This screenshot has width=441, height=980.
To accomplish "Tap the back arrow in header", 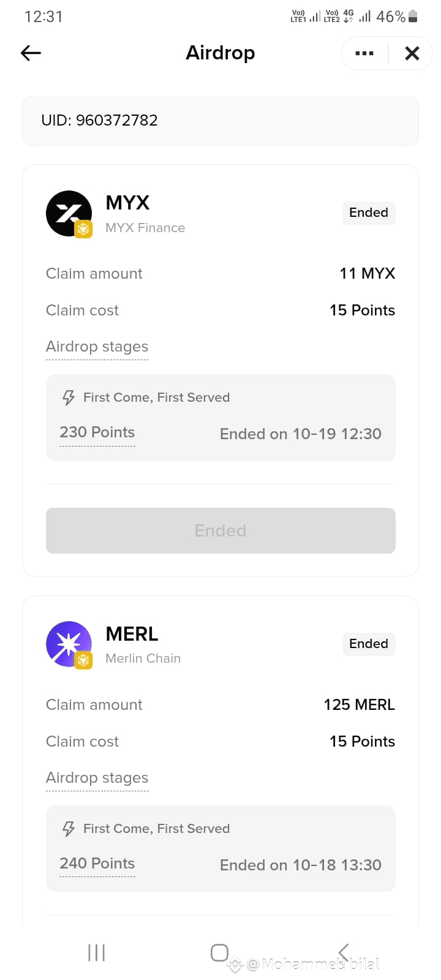I will tap(31, 53).
